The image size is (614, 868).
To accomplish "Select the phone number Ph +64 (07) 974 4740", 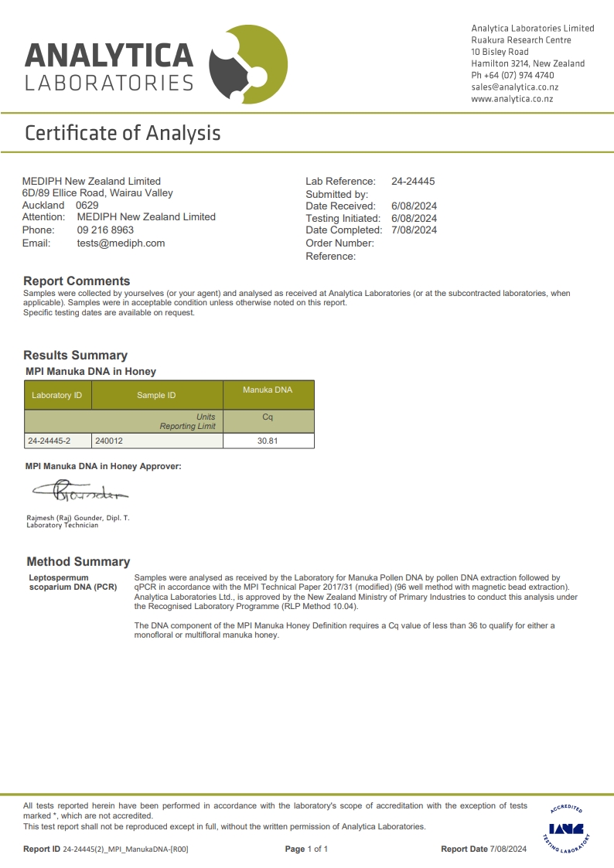I will point(512,75).
